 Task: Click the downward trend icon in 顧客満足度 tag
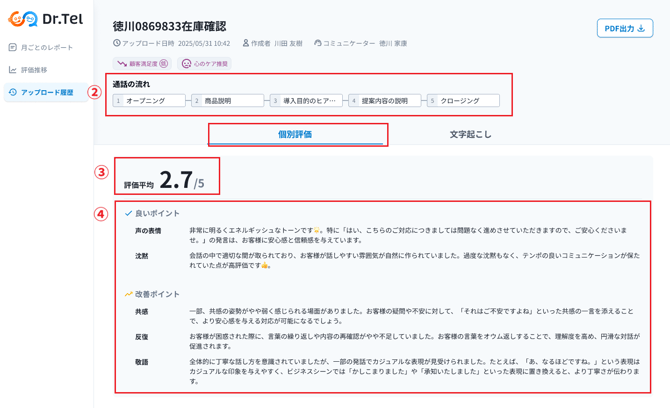tap(122, 64)
